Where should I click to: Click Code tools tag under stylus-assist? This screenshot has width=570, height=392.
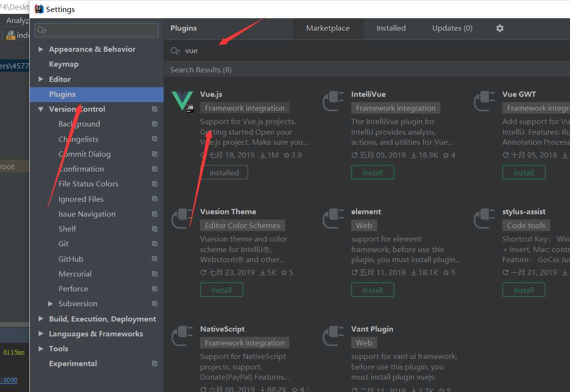(526, 225)
